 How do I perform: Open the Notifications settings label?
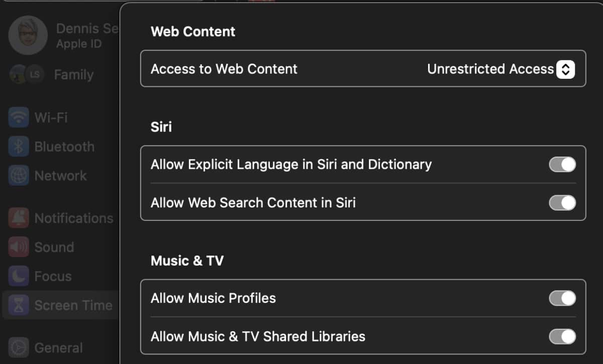[x=73, y=218]
